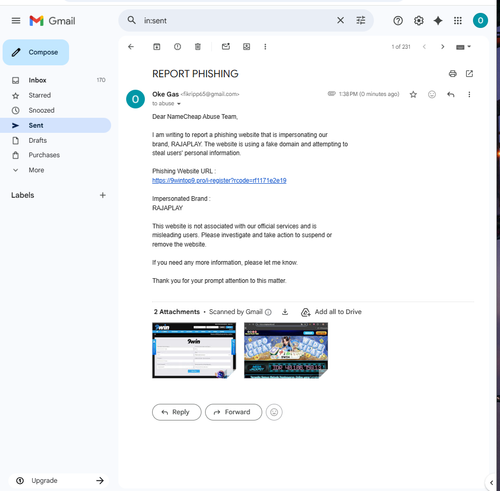
Task: Open Settings gear icon
Action: click(419, 21)
